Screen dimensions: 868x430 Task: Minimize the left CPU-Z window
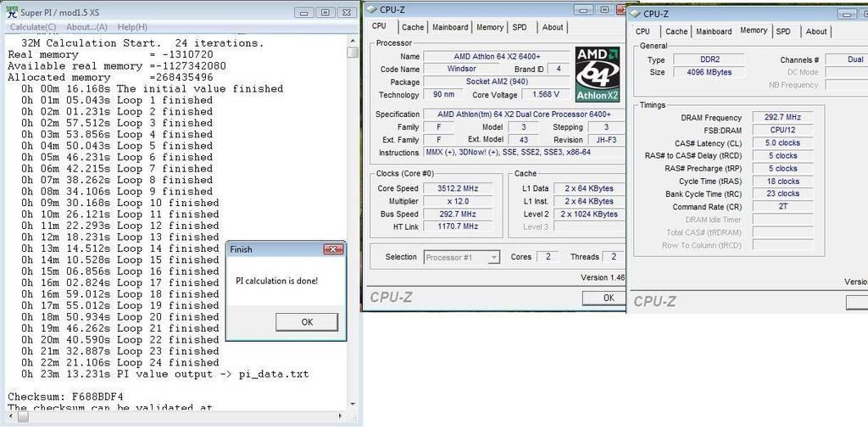(583, 9)
